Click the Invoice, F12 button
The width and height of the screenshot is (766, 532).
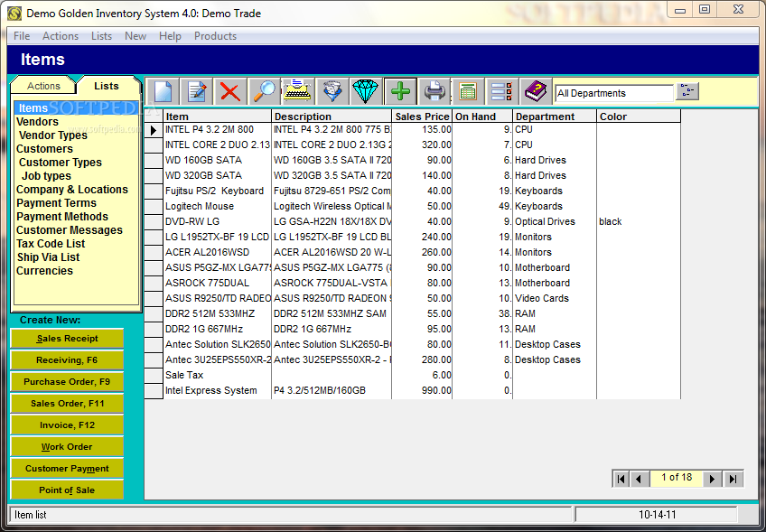(x=67, y=425)
